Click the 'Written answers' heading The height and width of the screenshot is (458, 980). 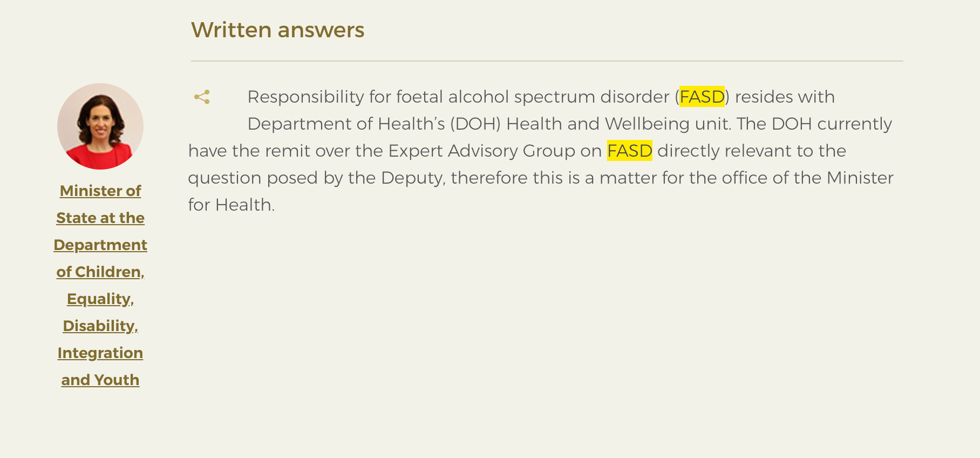[x=278, y=30]
